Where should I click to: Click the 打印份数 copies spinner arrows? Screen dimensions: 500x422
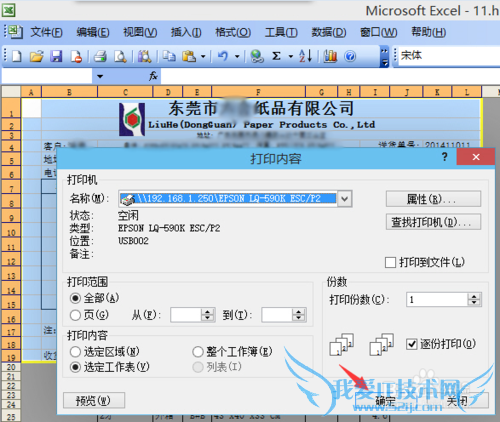tap(474, 299)
